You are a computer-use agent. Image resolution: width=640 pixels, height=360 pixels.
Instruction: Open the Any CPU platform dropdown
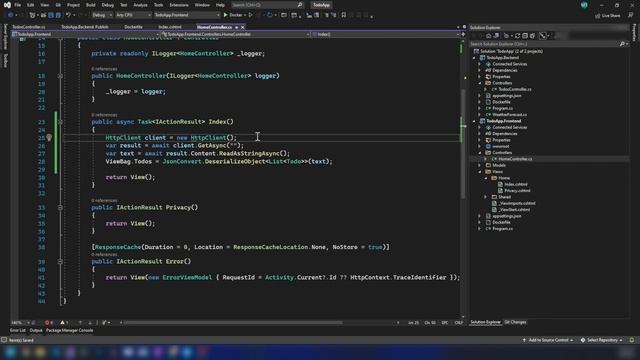[x=133, y=15]
